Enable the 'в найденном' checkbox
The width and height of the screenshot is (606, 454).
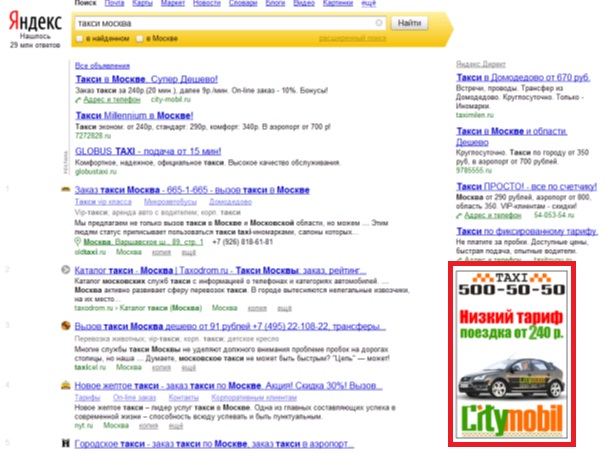(80, 39)
